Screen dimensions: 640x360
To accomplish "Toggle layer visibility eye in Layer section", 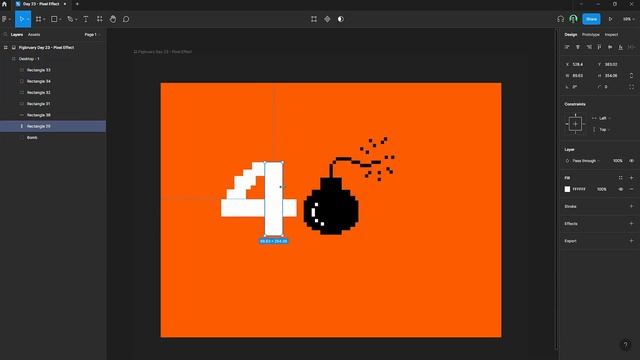I will tap(631, 161).
